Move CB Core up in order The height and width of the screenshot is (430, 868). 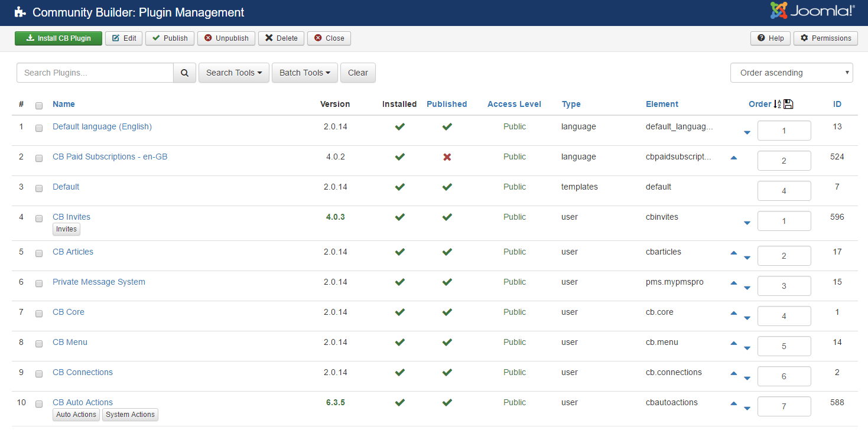point(734,313)
